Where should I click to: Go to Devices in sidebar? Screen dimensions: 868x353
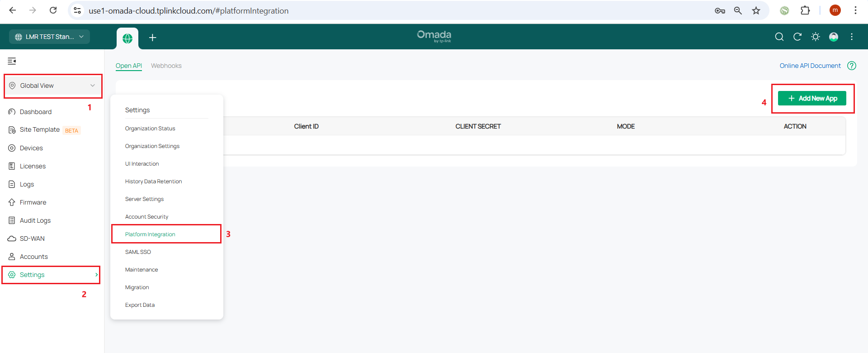pos(31,148)
